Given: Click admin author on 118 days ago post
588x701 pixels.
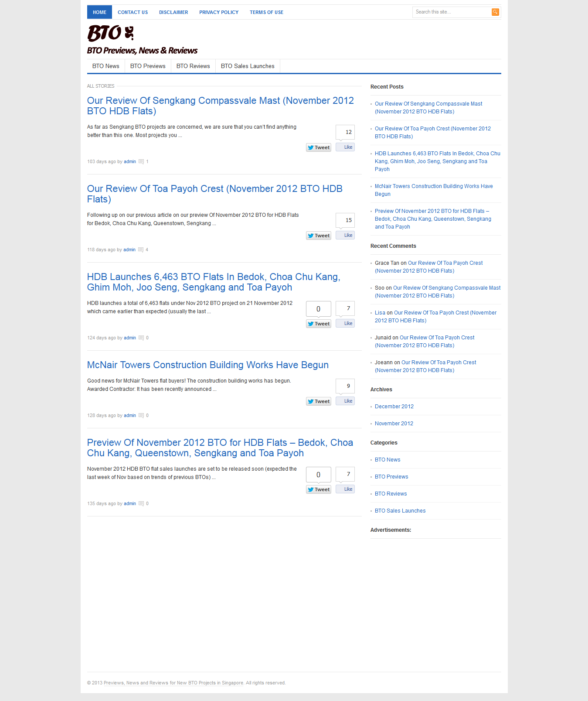Looking at the screenshot, I should (129, 250).
